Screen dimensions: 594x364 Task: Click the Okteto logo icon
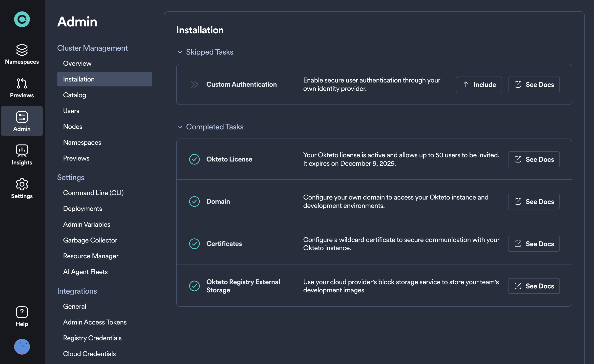click(x=22, y=19)
